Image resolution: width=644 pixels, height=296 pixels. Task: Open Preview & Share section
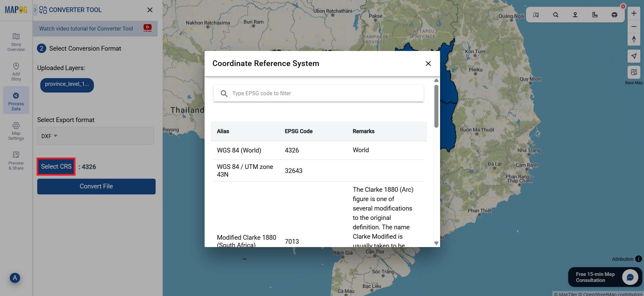point(16,160)
